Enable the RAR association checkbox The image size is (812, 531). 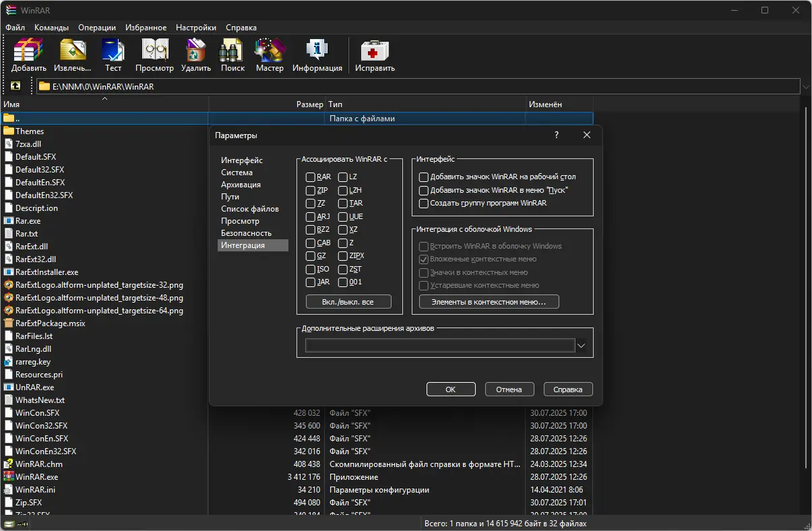pyautogui.click(x=311, y=177)
